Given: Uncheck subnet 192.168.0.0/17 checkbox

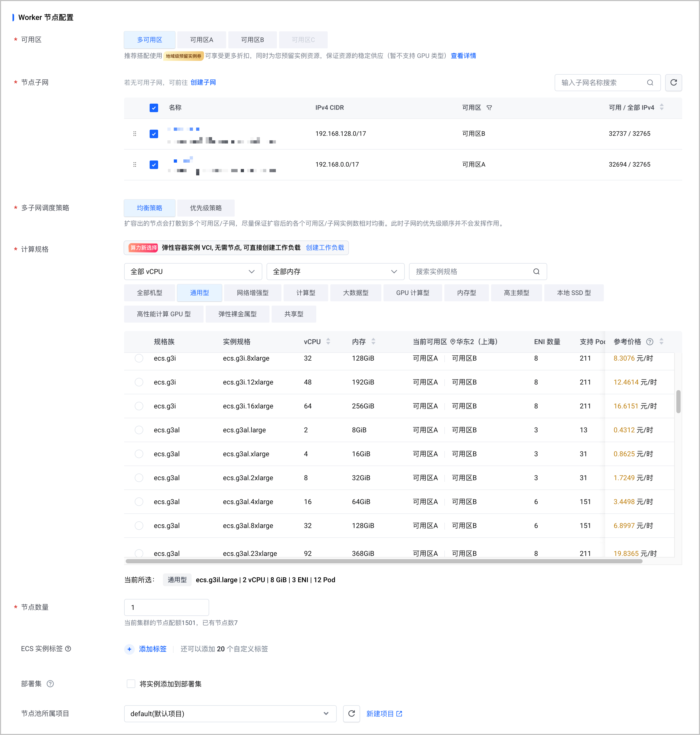Looking at the screenshot, I should coord(154,164).
